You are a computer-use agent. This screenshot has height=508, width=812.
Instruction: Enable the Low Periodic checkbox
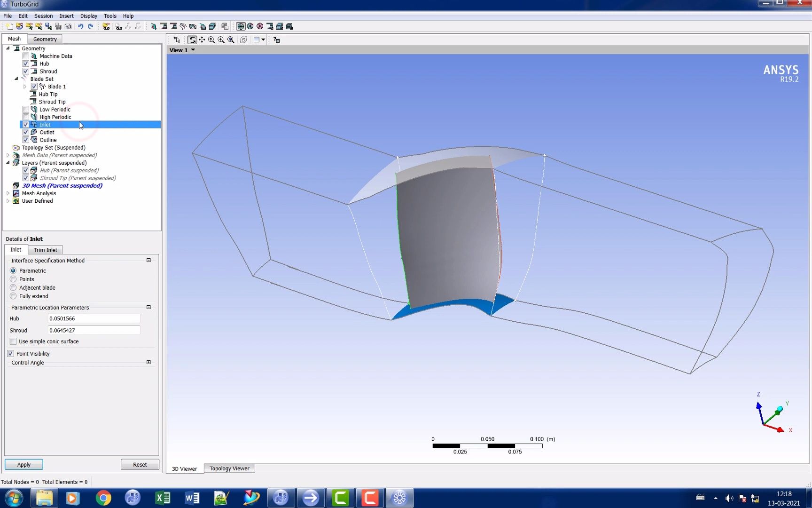[26, 110]
